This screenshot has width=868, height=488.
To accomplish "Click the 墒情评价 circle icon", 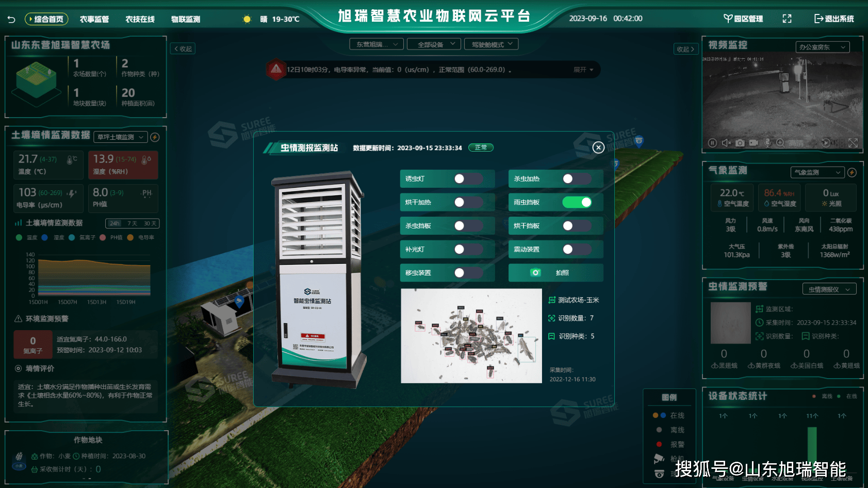I will point(18,368).
